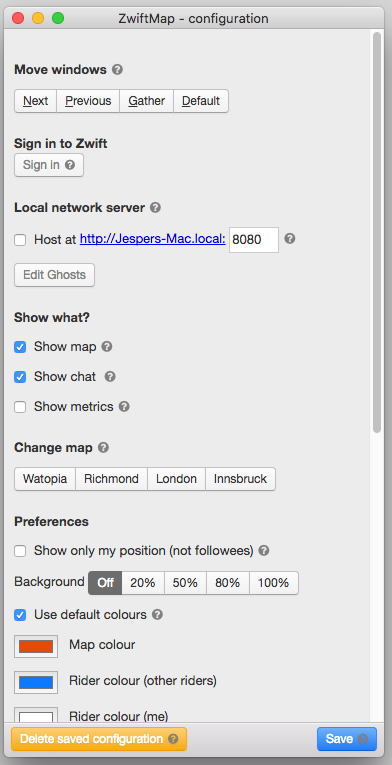Switch map to Watopia
This screenshot has width=392, height=765.
pos(45,479)
